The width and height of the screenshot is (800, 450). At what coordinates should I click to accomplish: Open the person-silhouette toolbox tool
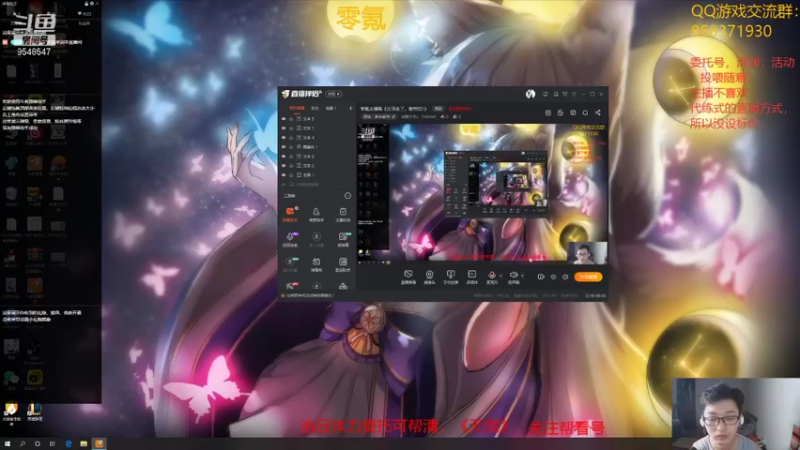coord(316,214)
